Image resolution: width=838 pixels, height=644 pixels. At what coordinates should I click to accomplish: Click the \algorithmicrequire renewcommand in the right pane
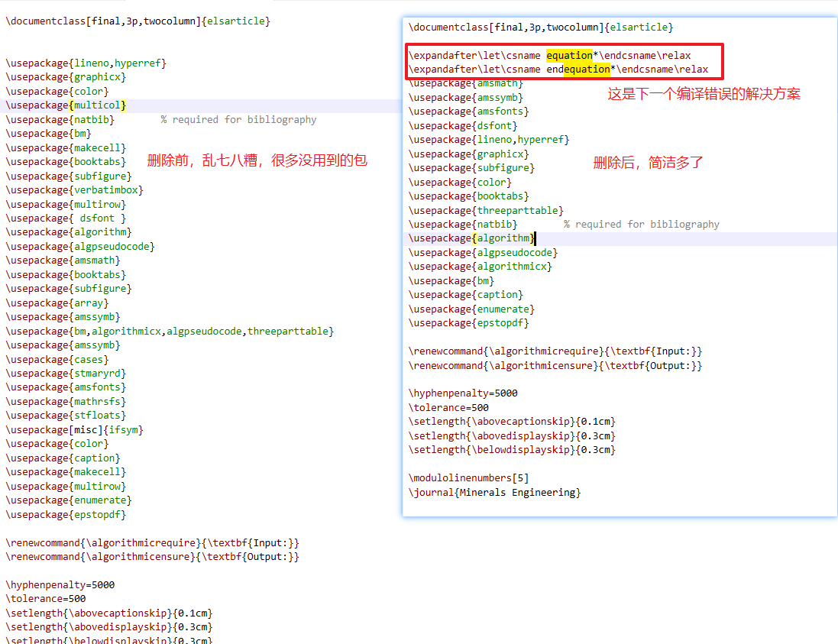click(555, 351)
